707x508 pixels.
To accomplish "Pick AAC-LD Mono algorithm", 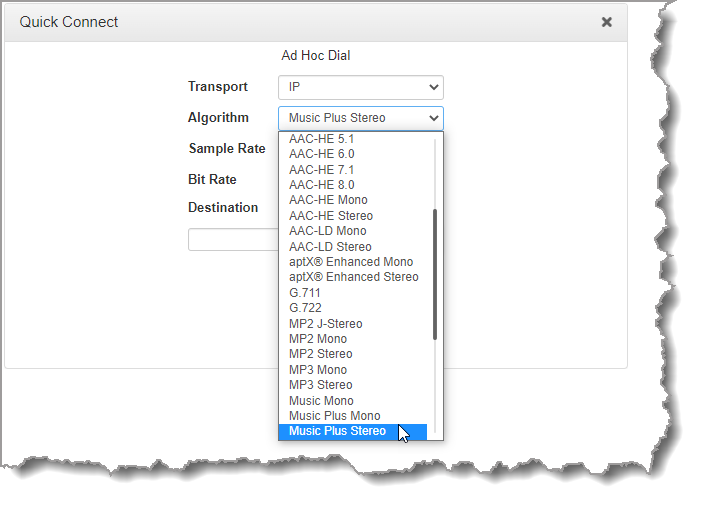I will (328, 231).
